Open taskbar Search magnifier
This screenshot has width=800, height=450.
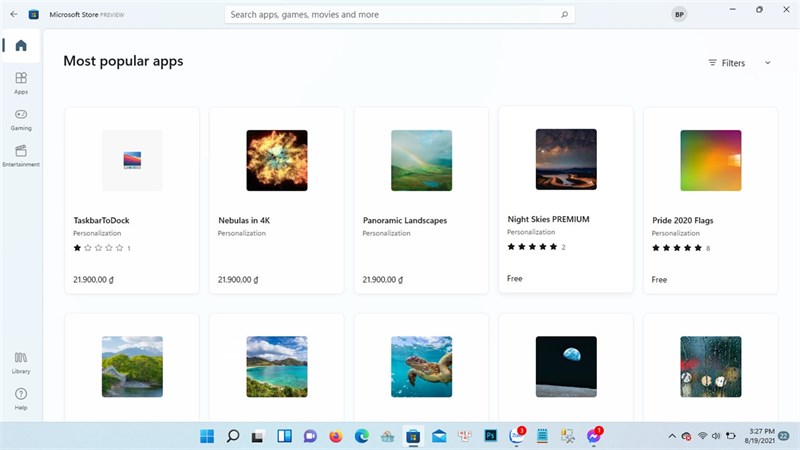[x=233, y=436]
